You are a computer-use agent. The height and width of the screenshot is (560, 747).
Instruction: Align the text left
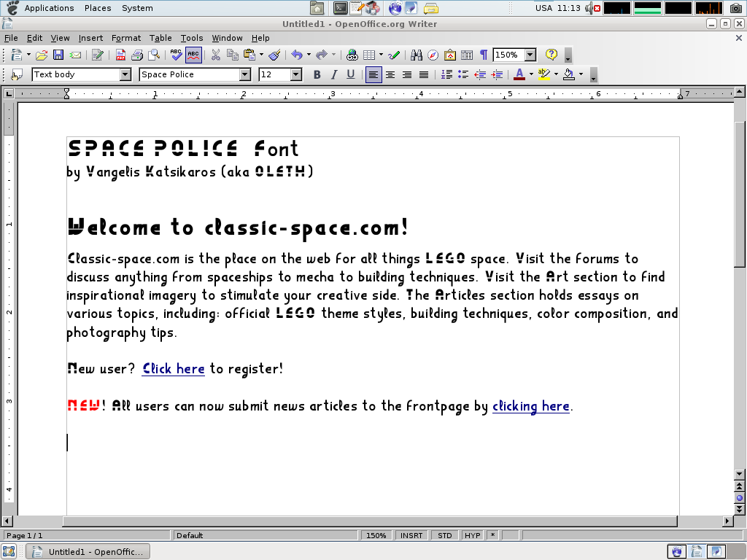[x=373, y=75]
